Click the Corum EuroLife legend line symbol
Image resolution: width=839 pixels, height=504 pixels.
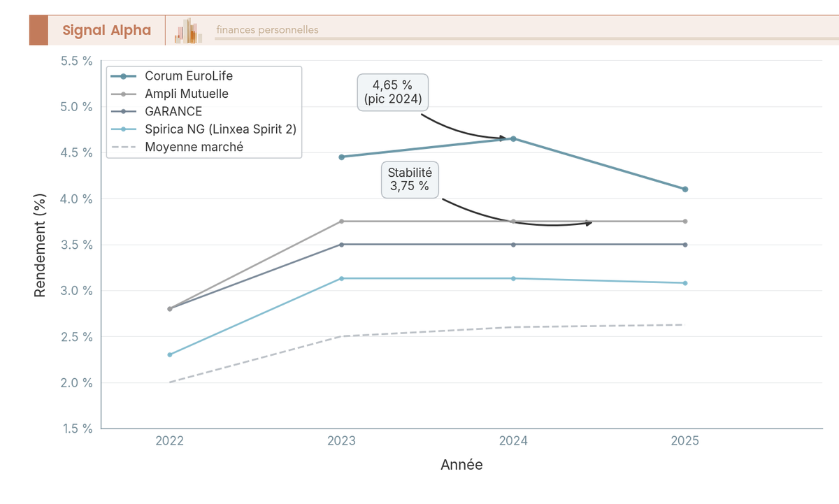point(124,75)
